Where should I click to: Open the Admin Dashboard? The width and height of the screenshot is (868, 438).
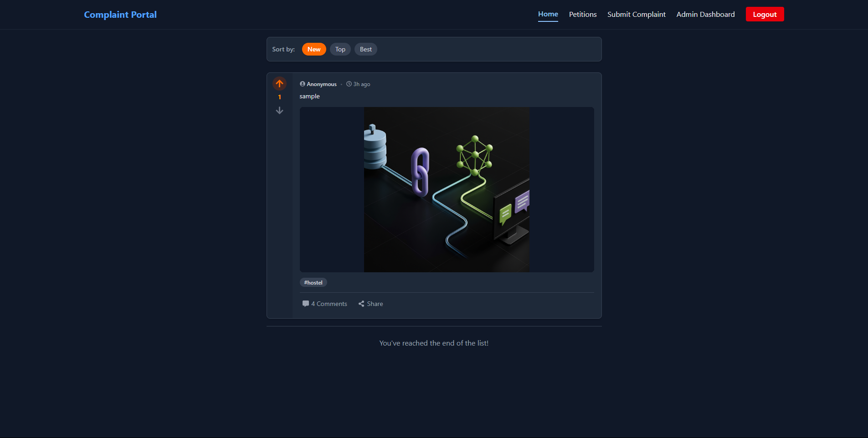point(705,15)
